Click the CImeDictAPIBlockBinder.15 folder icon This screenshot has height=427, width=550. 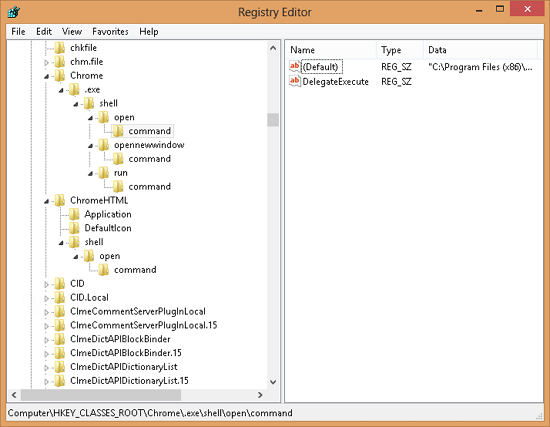[x=60, y=353]
